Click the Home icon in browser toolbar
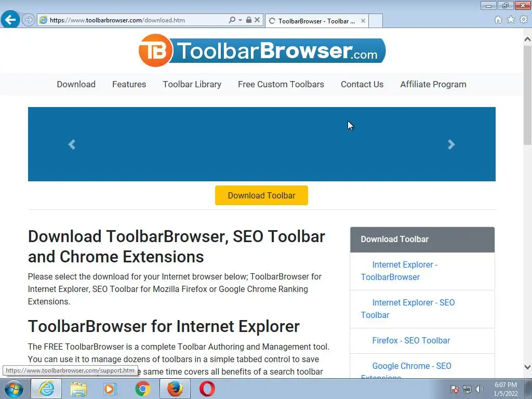This screenshot has width=532, height=399. pos(498,20)
